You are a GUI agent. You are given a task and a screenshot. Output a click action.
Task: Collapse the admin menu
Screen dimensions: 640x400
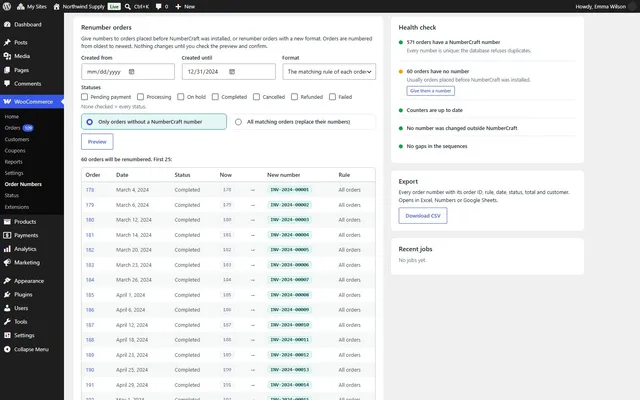click(32, 349)
